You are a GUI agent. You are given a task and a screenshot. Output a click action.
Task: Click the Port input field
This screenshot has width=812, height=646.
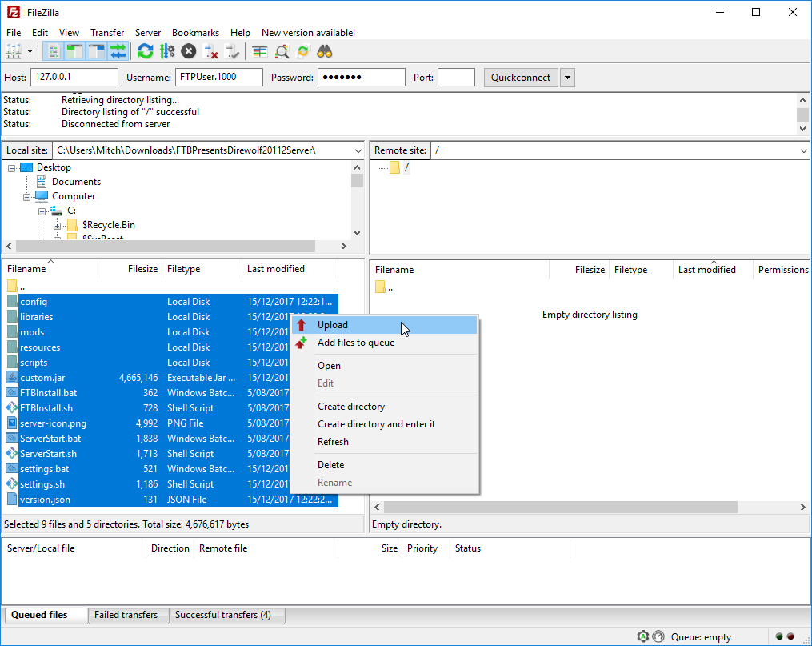tap(456, 77)
